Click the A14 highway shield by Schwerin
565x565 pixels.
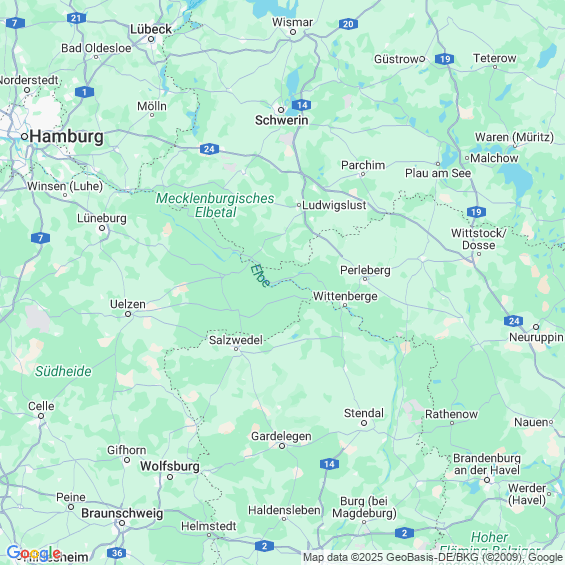[x=302, y=105]
